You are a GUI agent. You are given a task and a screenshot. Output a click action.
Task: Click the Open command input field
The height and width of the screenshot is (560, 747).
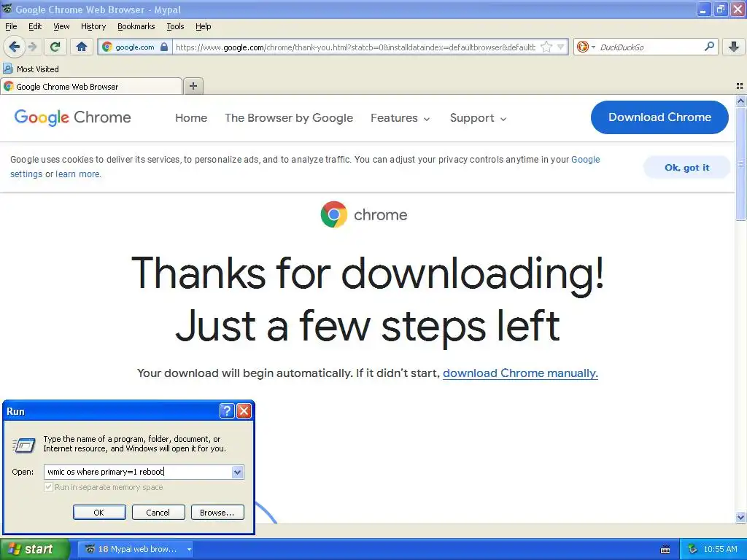tap(138, 472)
